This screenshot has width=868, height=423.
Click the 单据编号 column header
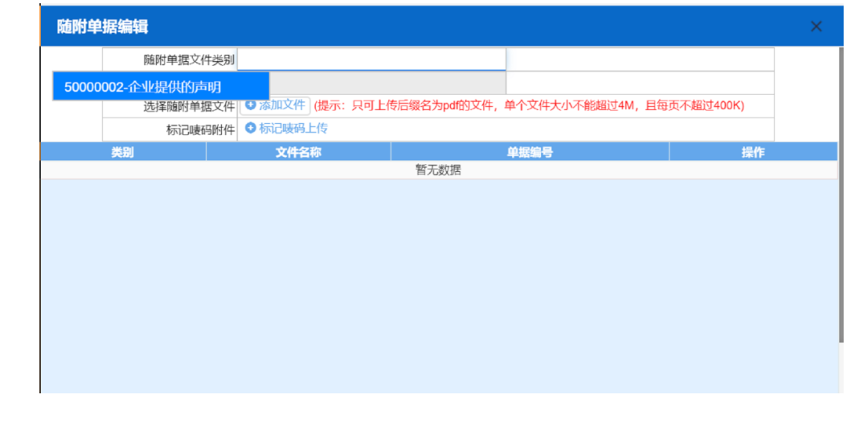(x=530, y=152)
